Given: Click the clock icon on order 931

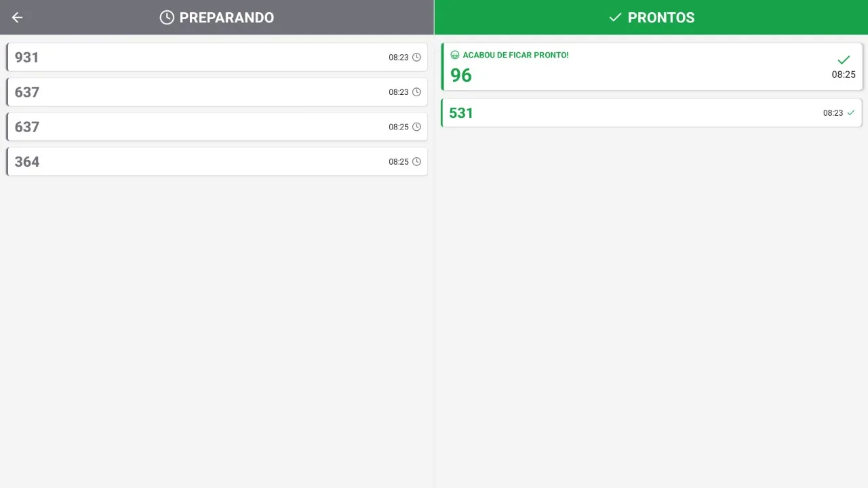Looking at the screenshot, I should (416, 58).
